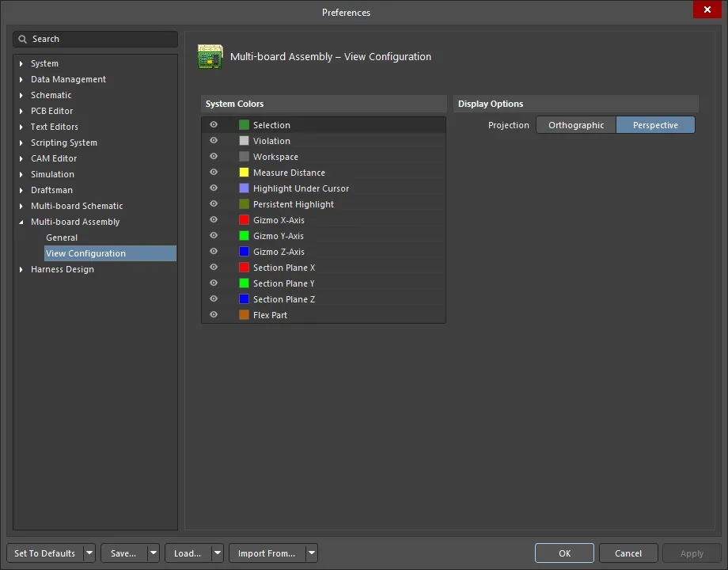
Task: Expand the Scripting System node arrow
Action: 21,142
